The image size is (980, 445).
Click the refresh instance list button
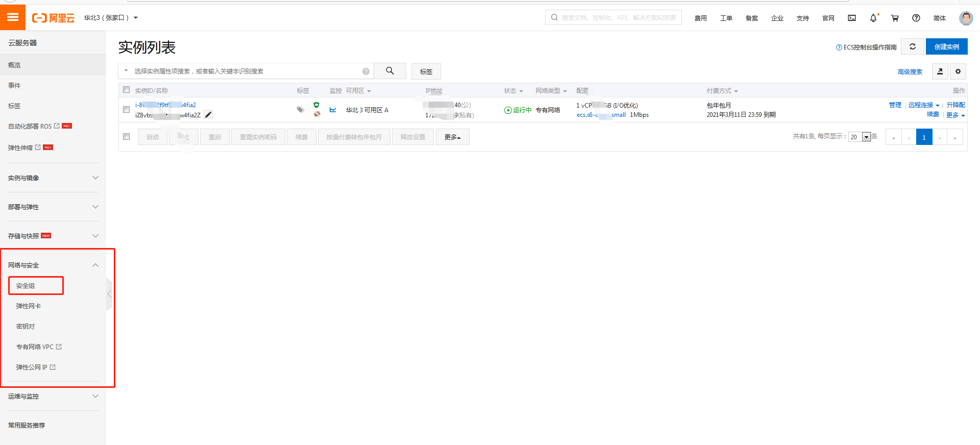(913, 46)
